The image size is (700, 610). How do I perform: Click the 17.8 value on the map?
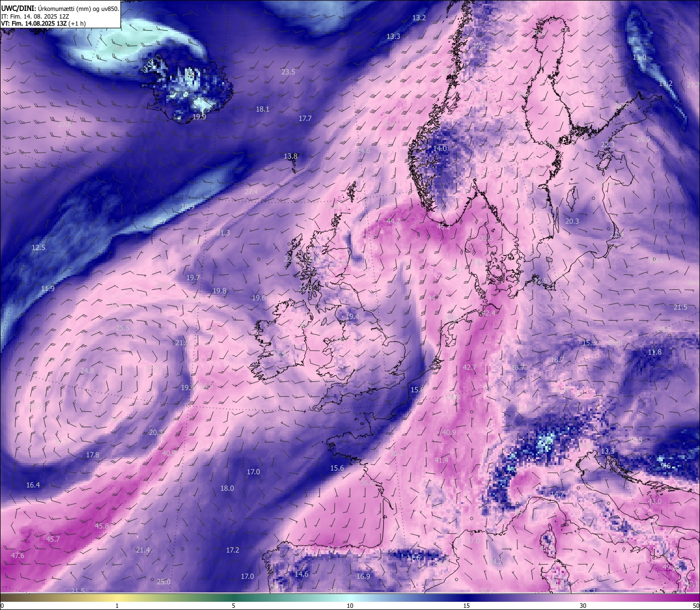(92, 455)
